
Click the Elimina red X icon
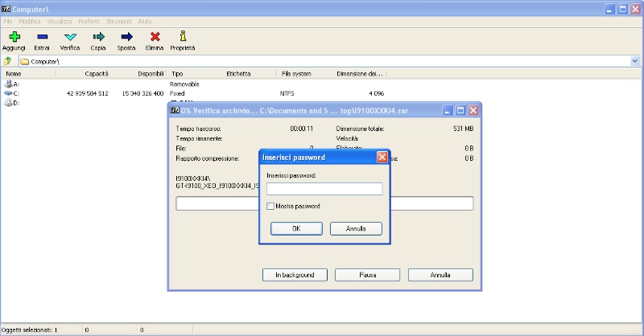(x=155, y=37)
